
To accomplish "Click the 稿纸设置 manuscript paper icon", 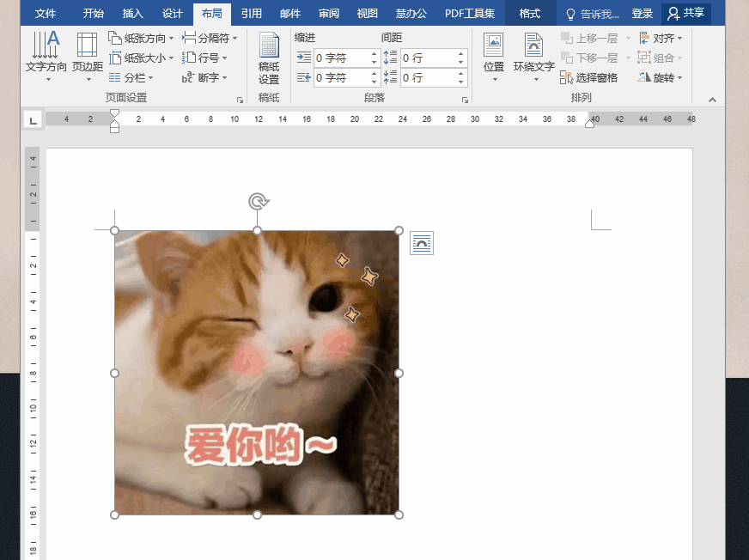I will 269,58.
